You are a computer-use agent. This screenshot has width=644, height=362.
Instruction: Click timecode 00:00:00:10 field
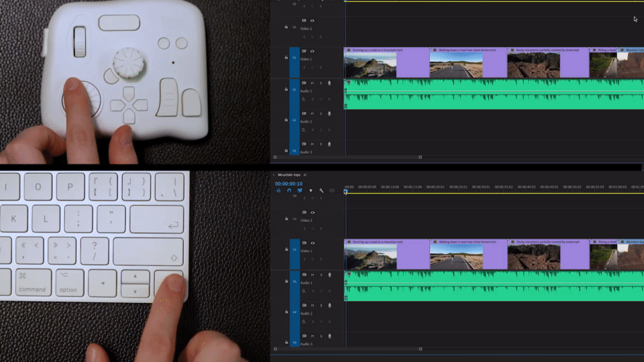pyautogui.click(x=288, y=184)
